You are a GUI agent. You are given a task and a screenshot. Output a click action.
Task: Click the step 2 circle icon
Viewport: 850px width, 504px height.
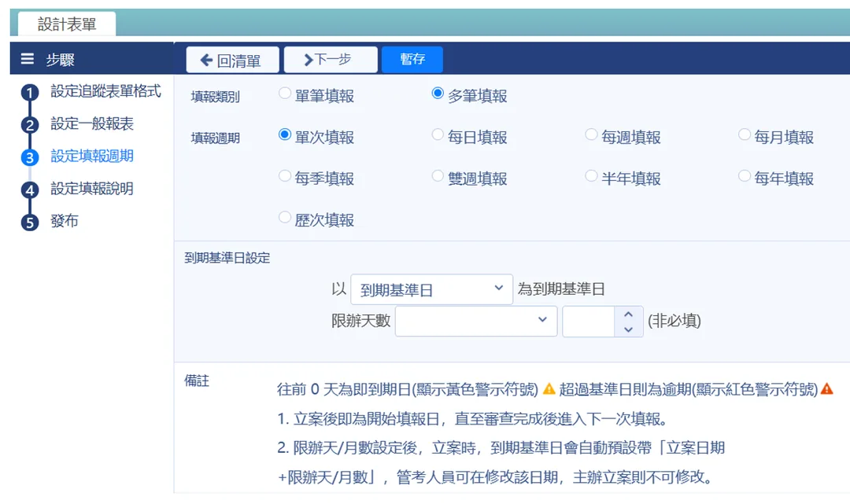click(x=30, y=126)
